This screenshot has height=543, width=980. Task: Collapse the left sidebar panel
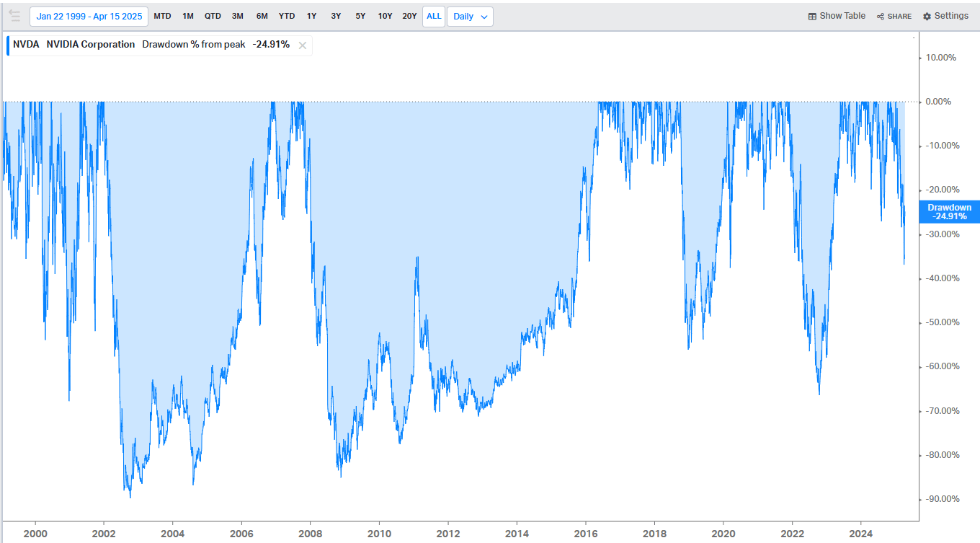click(14, 15)
